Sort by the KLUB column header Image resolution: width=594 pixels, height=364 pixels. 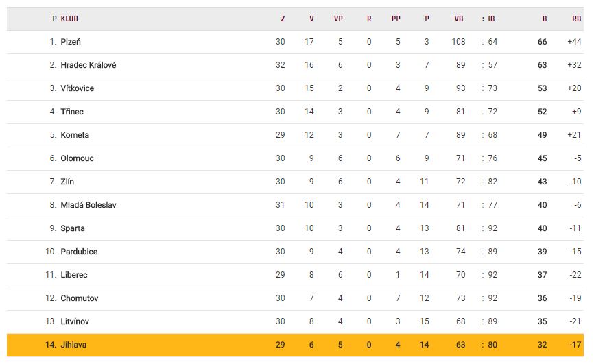(69, 19)
